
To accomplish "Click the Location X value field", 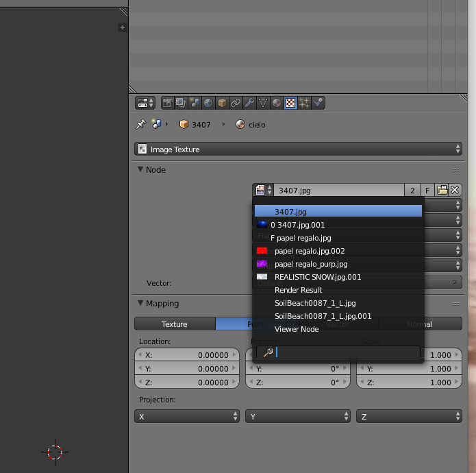I will pos(186,355).
